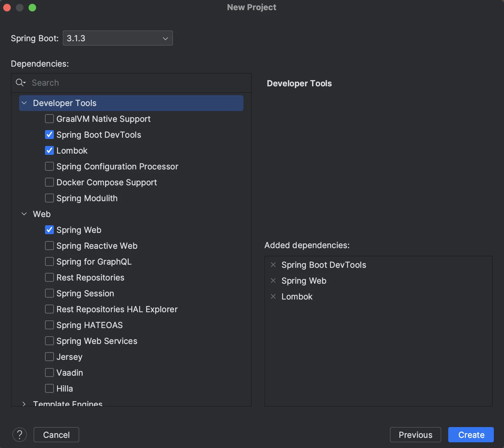
Task: Uncheck the Spring Web checkbox in tree
Action: (x=49, y=230)
